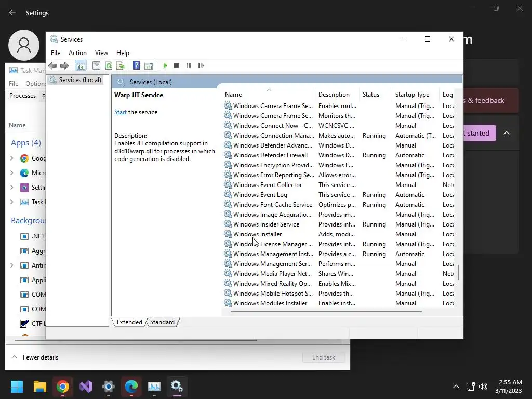This screenshot has height=399, width=532.
Task: Click the green Start Service play icon
Action: (x=165, y=65)
